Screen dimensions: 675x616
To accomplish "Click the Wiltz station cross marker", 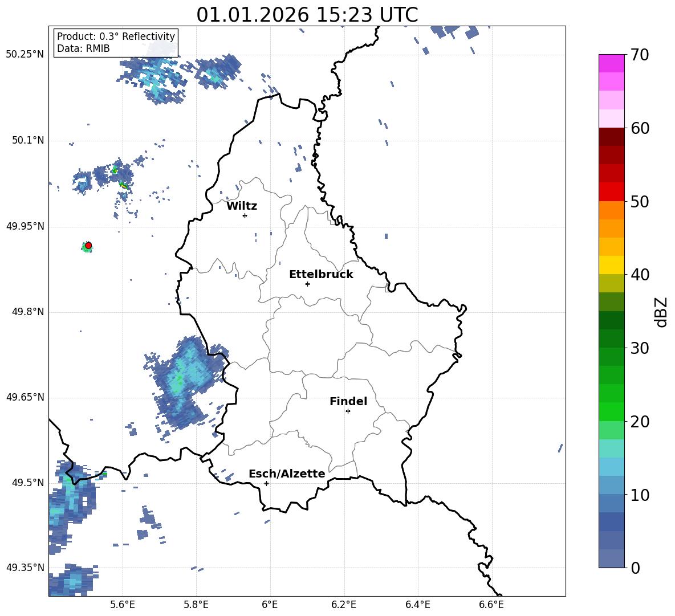I will tap(245, 215).
